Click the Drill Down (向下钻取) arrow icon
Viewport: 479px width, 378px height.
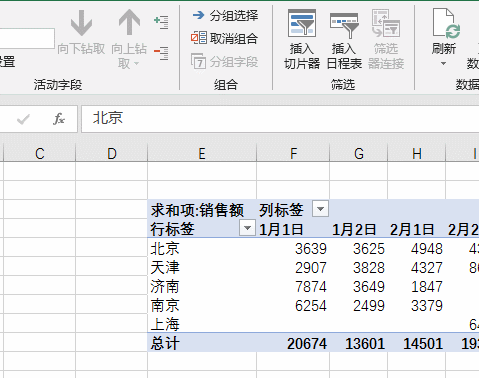(81, 23)
